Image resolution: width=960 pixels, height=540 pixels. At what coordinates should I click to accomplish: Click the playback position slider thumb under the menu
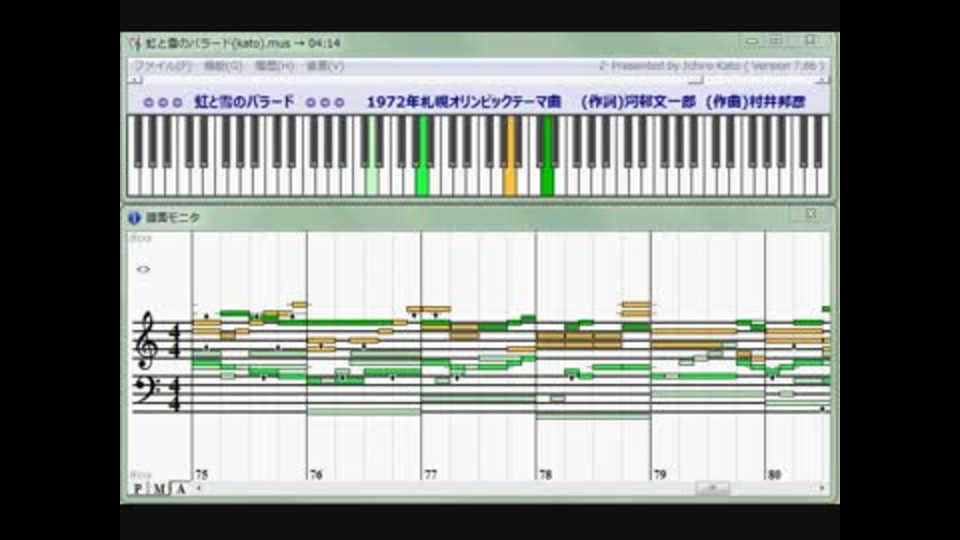click(x=696, y=80)
